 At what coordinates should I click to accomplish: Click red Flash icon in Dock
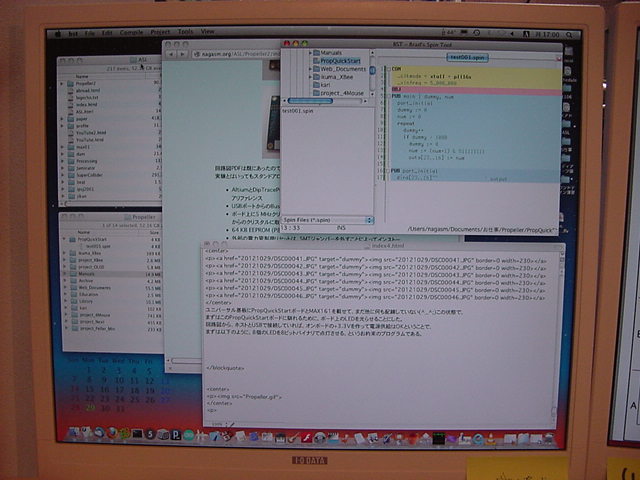307,438
